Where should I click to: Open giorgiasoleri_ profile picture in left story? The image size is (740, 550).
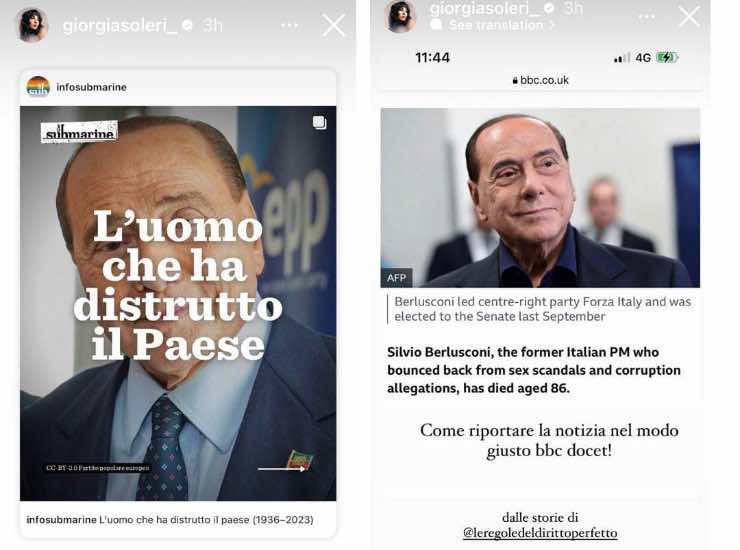click(x=33, y=25)
